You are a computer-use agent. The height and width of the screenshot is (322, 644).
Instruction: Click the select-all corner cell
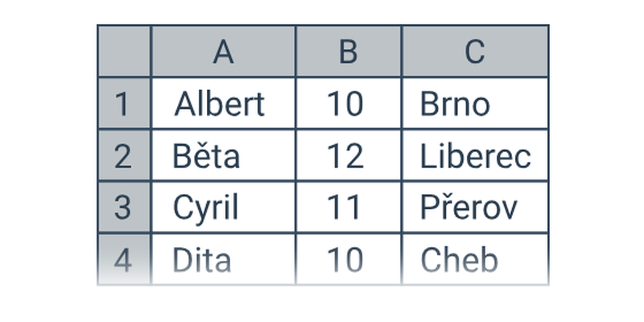click(x=124, y=52)
